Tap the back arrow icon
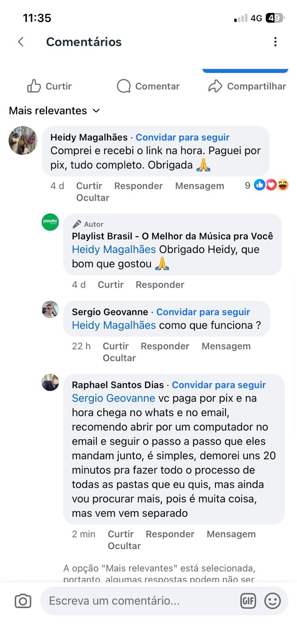297x644 pixels. click(x=21, y=42)
